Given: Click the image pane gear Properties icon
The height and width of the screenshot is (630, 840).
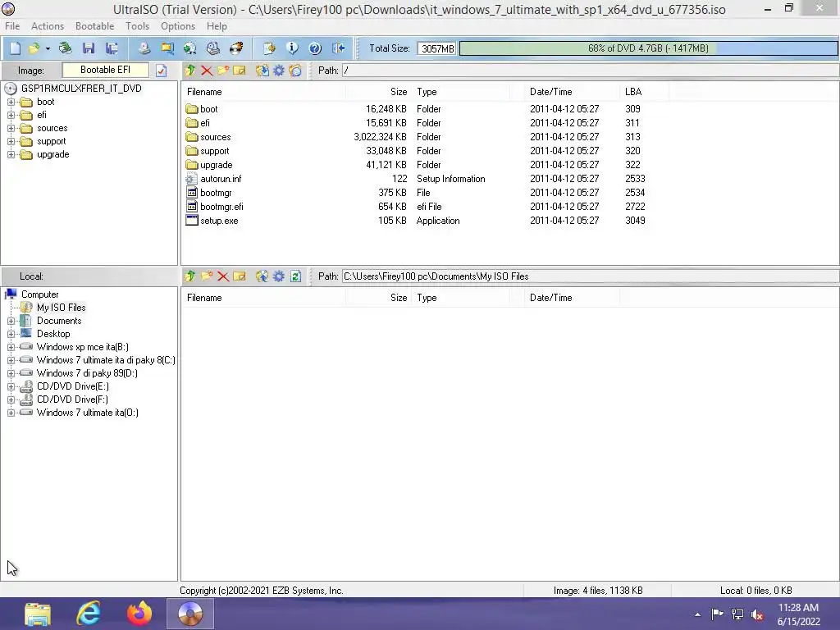Looking at the screenshot, I should coord(279,71).
